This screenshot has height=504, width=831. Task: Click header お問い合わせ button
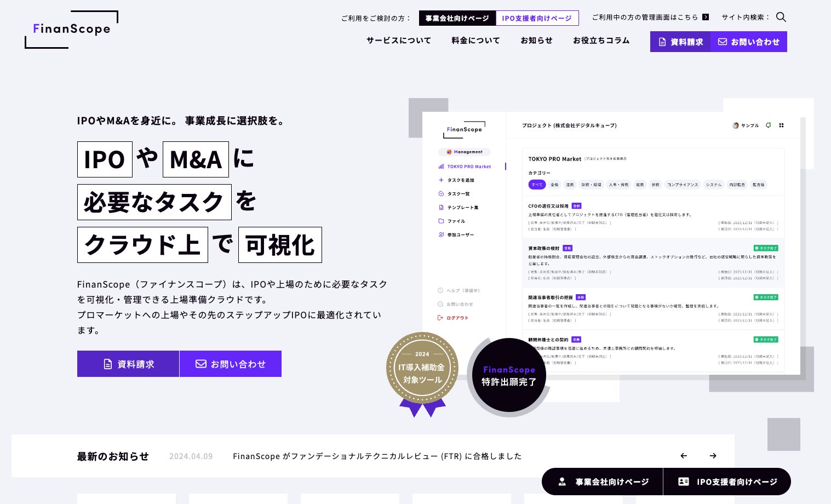point(749,42)
